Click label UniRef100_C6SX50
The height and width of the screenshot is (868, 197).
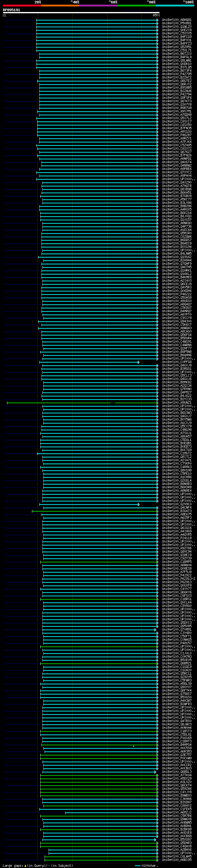coord(176,125)
